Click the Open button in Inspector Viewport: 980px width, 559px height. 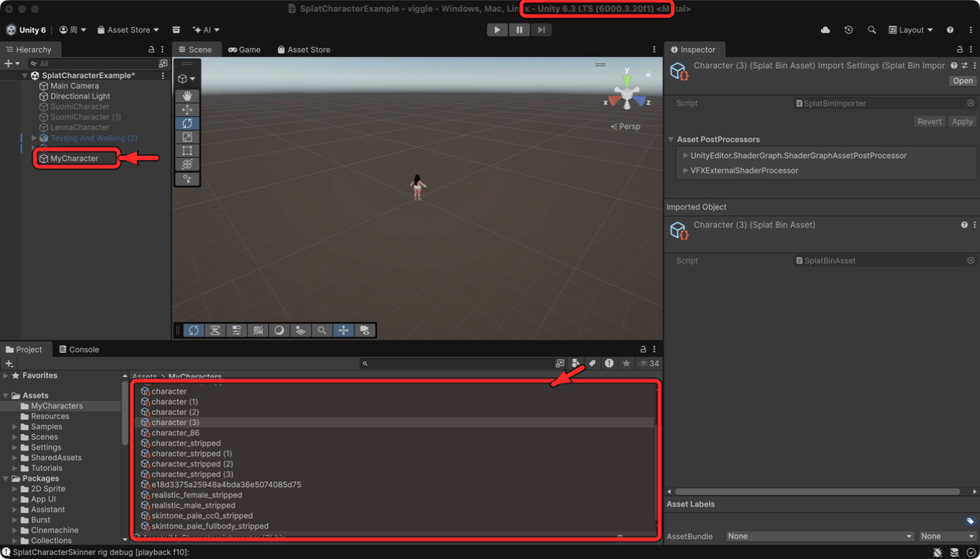tap(963, 81)
